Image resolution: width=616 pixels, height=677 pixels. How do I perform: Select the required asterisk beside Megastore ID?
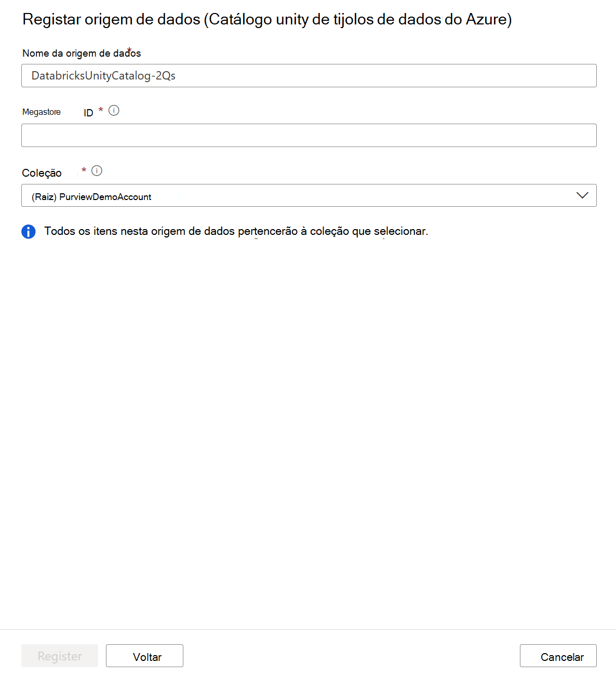[x=100, y=110]
